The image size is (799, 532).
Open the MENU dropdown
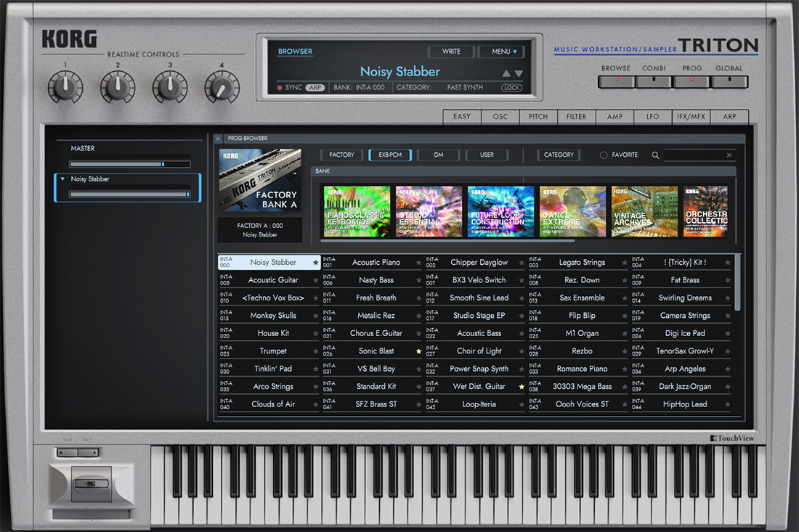tap(501, 52)
